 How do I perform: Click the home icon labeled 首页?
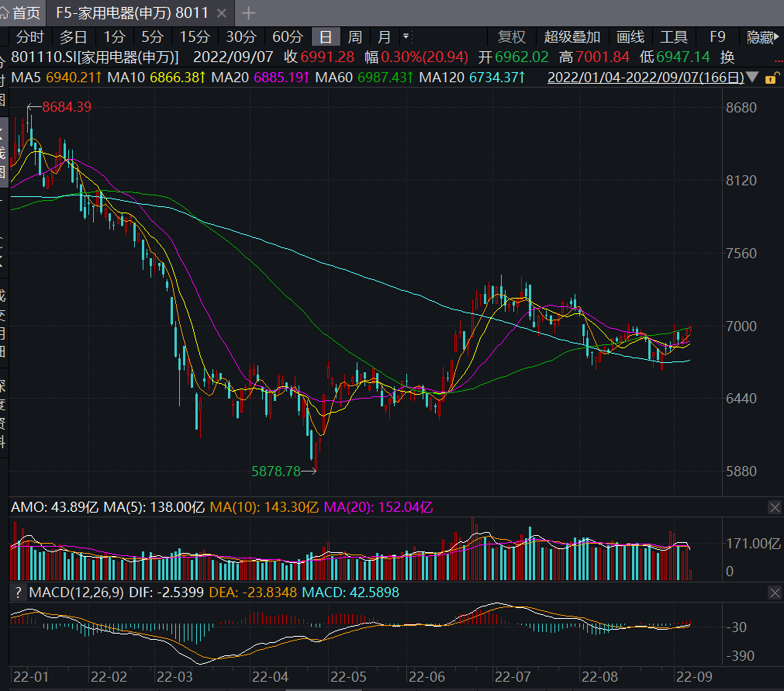coord(21,12)
